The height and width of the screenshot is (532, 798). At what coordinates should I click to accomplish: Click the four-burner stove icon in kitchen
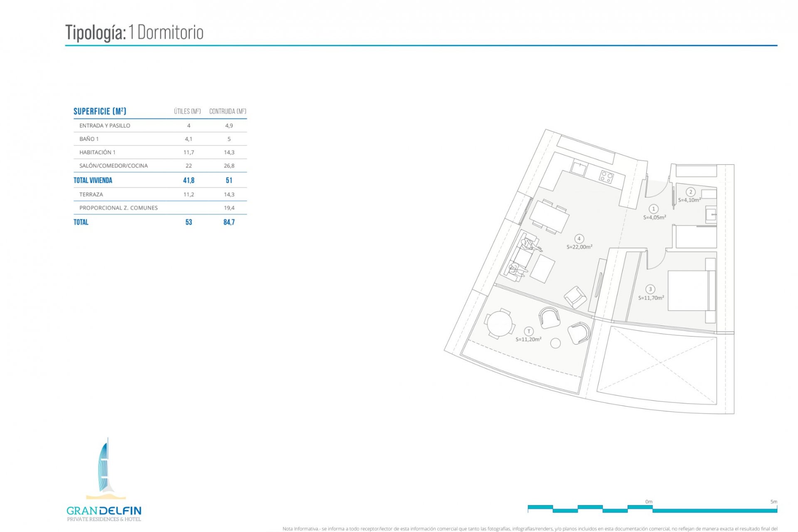pos(606,177)
